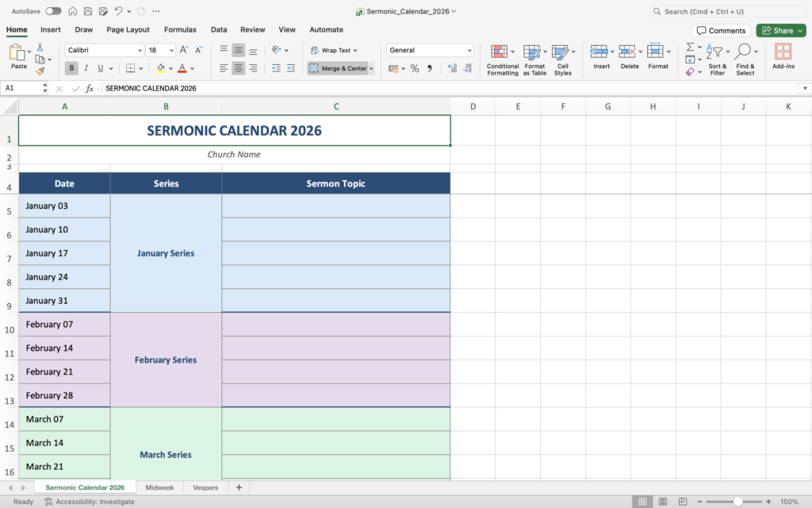Open the General number format dropdown
The image size is (812, 508).
[x=469, y=50]
